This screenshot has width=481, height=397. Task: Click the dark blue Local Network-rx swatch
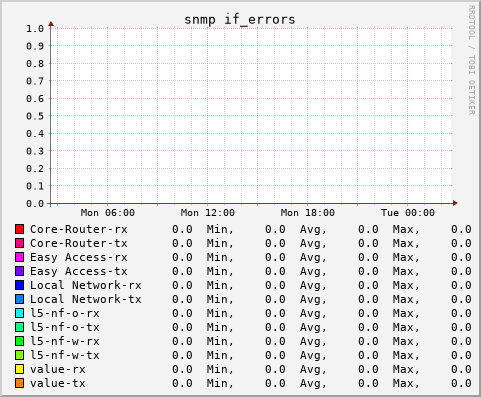click(x=20, y=285)
